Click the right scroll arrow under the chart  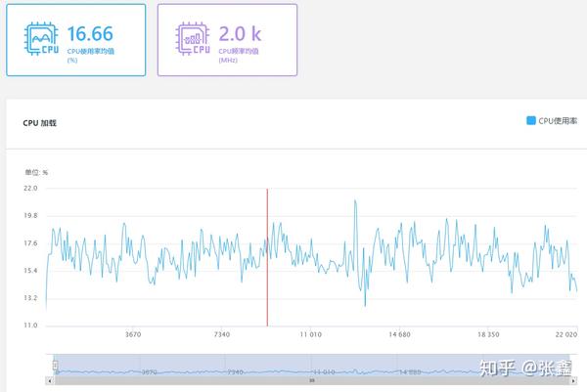[573, 380]
